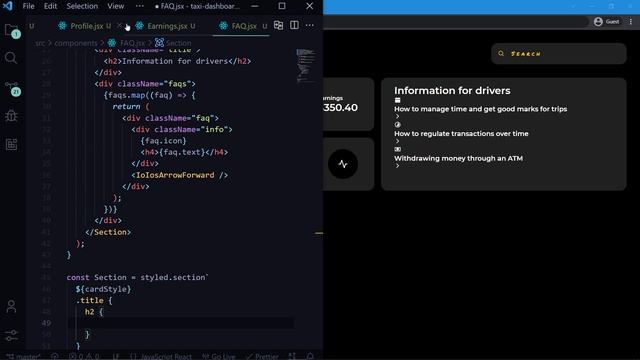Click the components breadcrumb segment
The image size is (640, 360).
click(x=76, y=43)
